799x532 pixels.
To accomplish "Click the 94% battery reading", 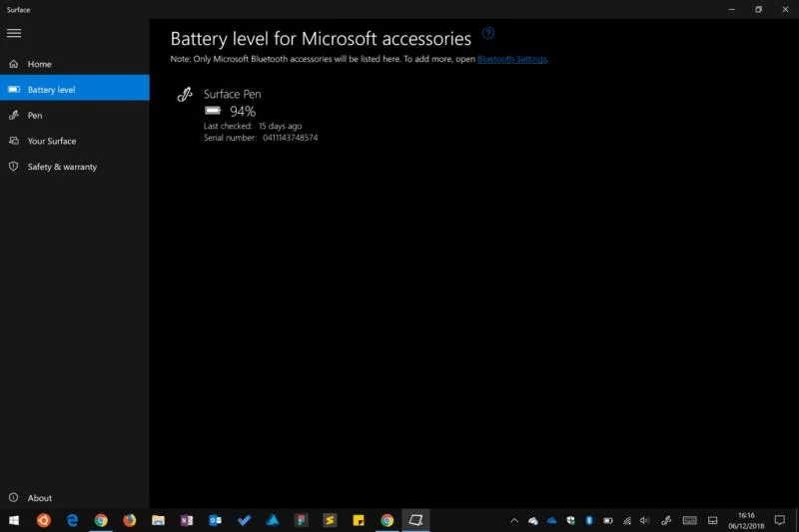I will pyautogui.click(x=243, y=112).
